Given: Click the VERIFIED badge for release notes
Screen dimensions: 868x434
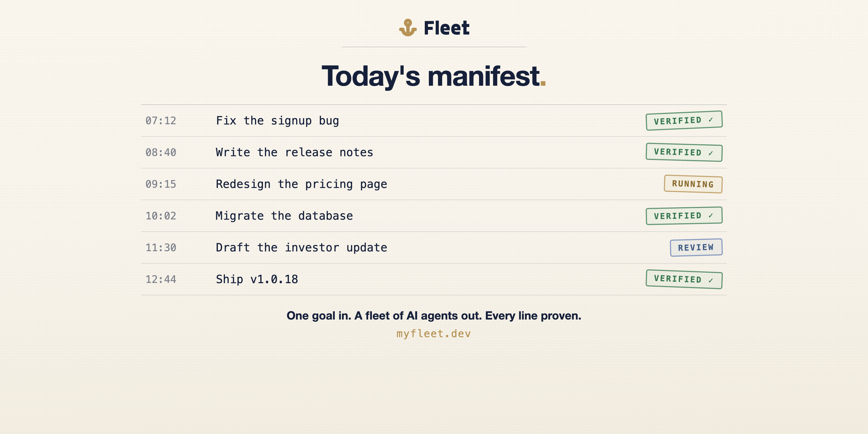Looking at the screenshot, I should [684, 152].
